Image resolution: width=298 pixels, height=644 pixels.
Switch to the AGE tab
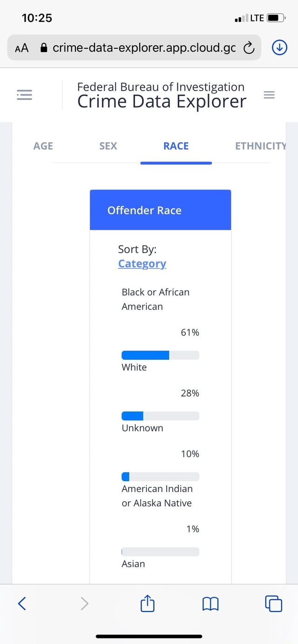(43, 146)
